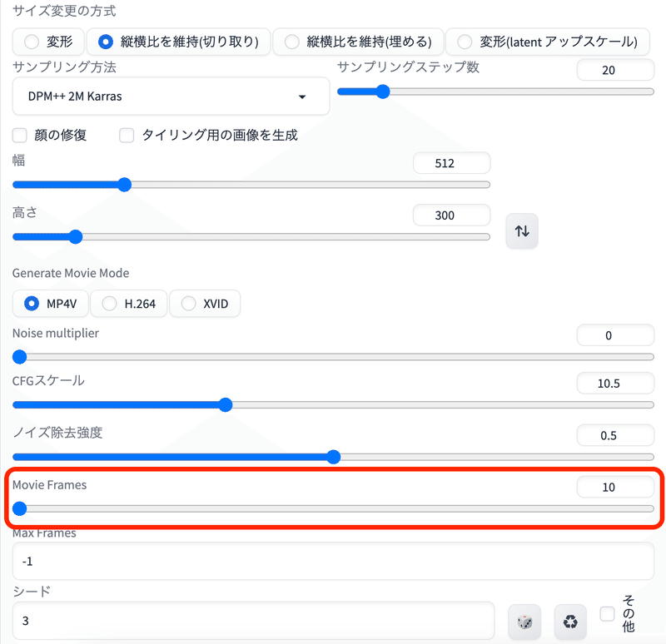Click the sampling steps value field showing 20

pos(615,70)
